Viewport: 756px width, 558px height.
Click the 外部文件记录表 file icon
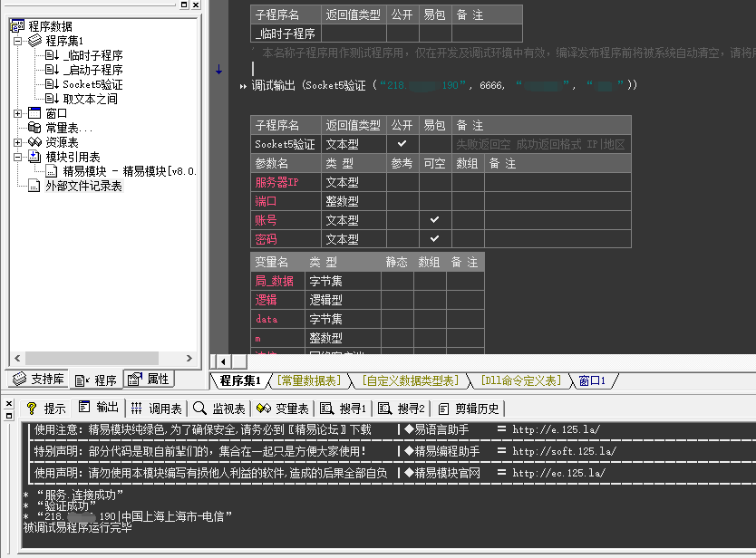34,186
